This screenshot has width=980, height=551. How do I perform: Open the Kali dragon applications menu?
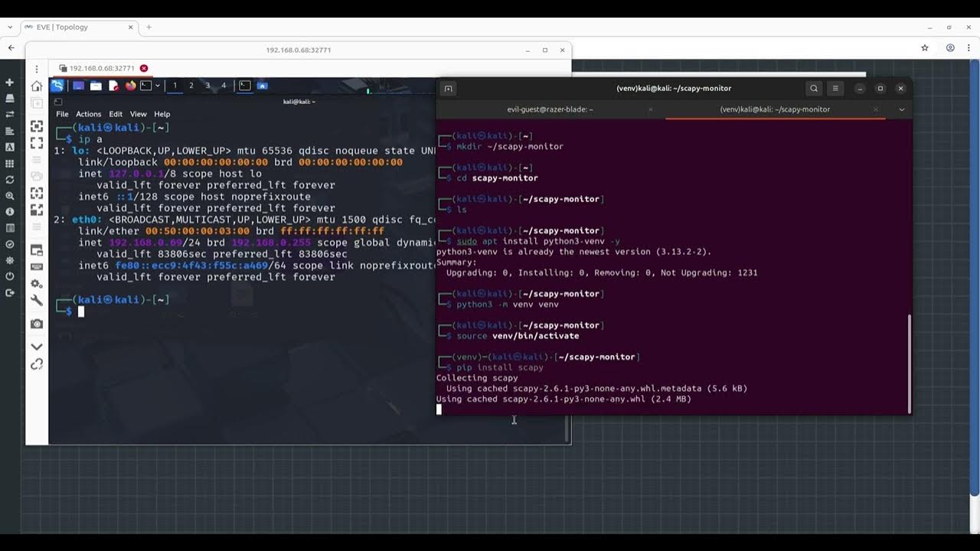pos(57,86)
